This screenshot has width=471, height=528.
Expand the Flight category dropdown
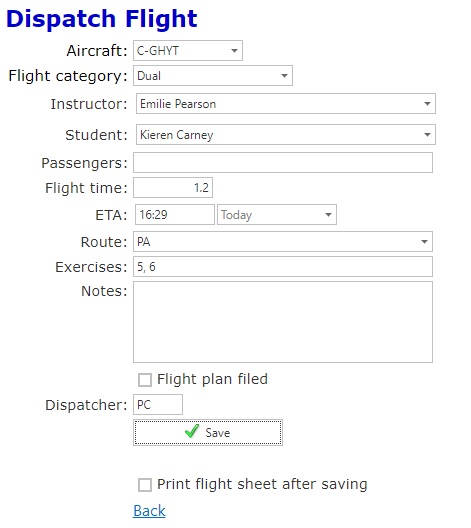pos(213,76)
